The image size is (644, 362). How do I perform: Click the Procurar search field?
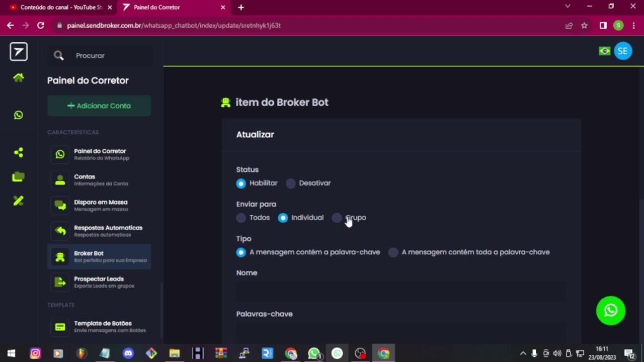tap(101, 56)
